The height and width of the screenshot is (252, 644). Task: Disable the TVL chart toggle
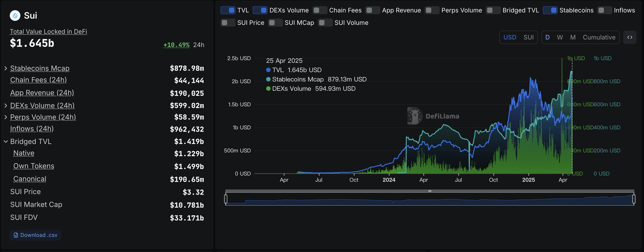(x=228, y=10)
